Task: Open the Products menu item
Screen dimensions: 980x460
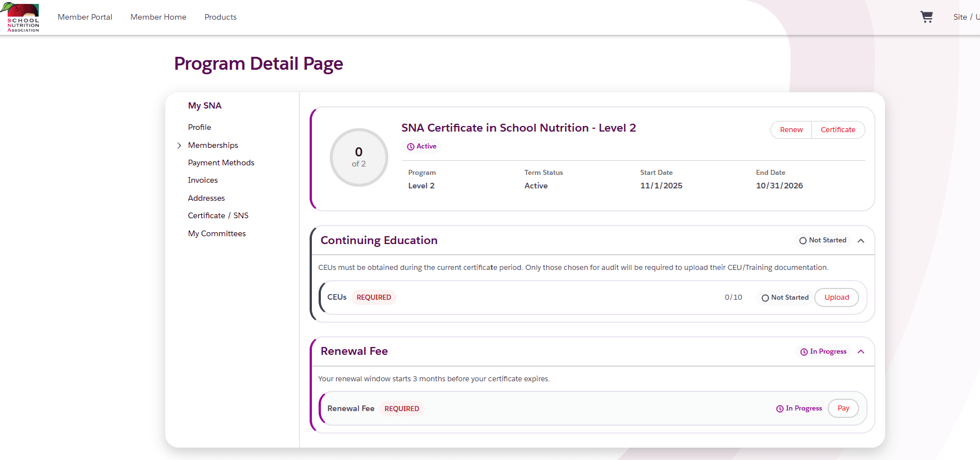Action: tap(220, 17)
